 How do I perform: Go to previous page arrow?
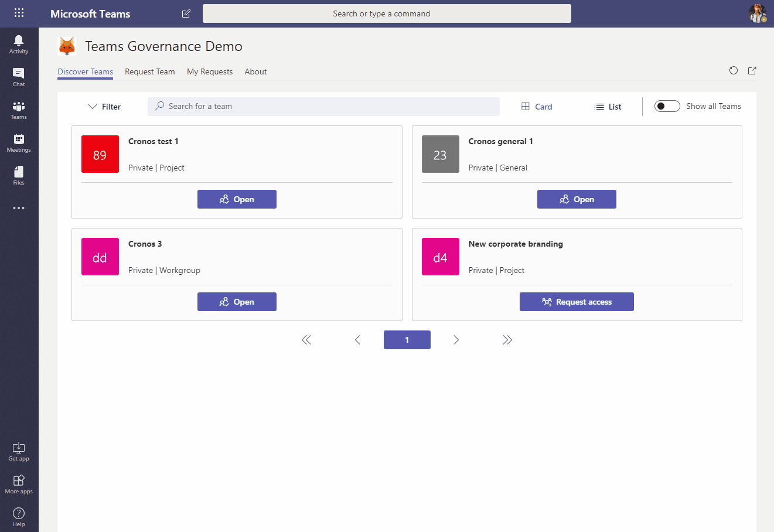pos(357,340)
